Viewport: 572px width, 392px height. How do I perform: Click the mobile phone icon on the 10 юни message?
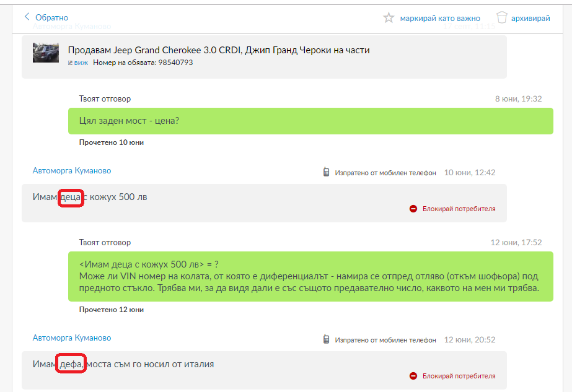pyautogui.click(x=326, y=172)
